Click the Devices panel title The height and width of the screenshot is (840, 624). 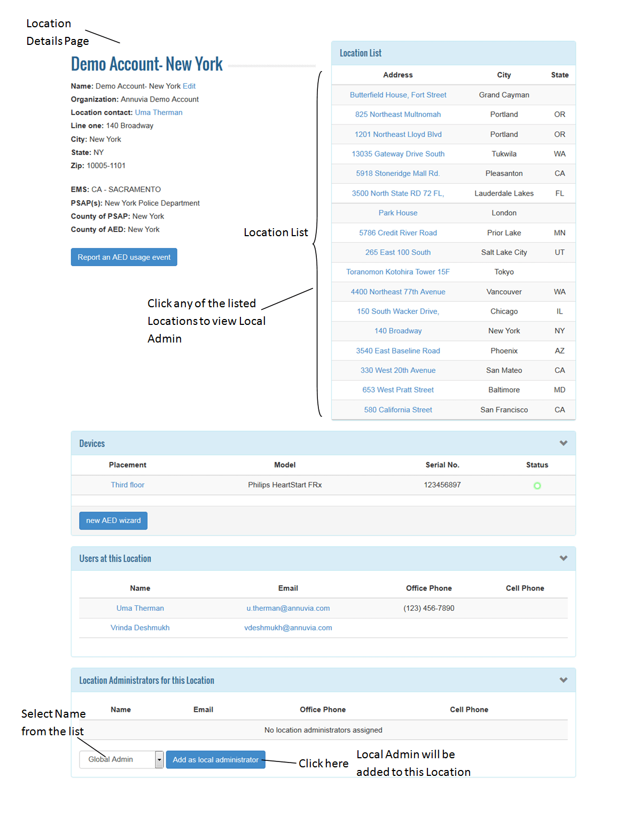coord(92,444)
